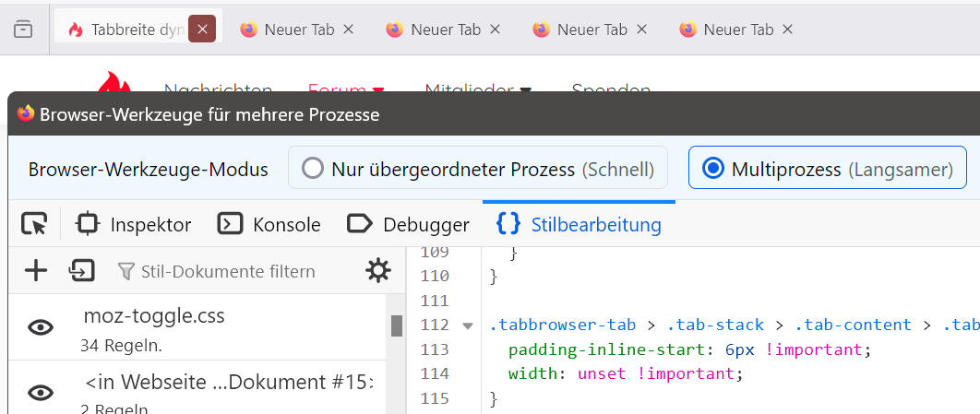Click the import stylesheet icon
This screenshot has height=414, width=980.
[82, 270]
